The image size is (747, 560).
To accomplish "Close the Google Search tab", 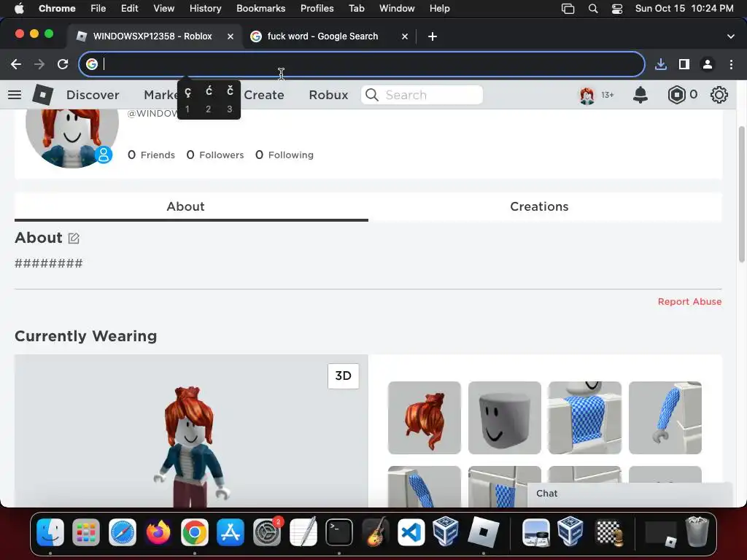I will [404, 36].
